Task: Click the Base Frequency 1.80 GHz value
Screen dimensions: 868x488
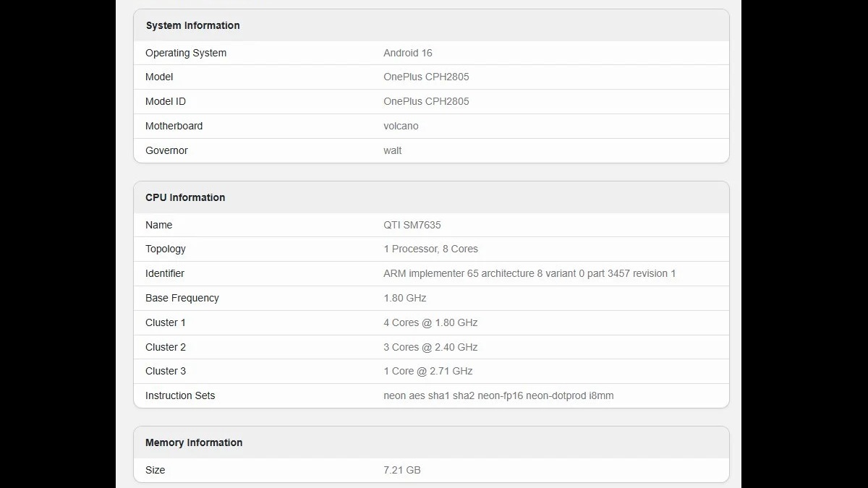Action: [405, 298]
